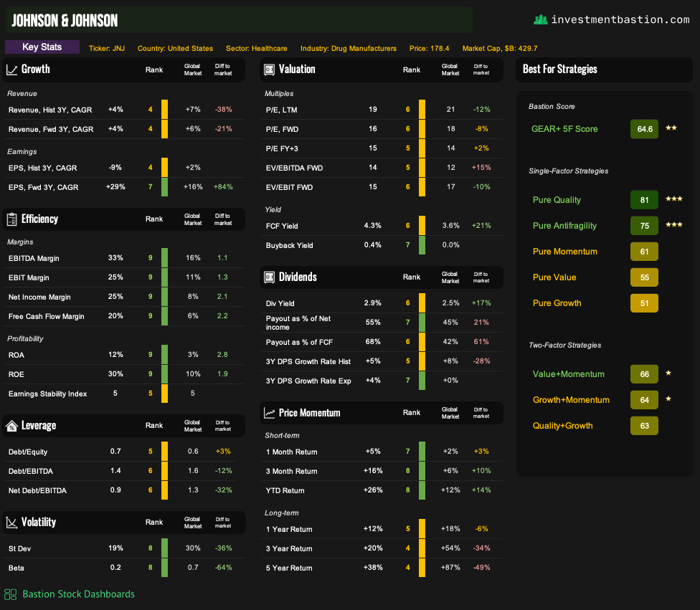Viewport: 700px width, 610px height.
Task: Open the Growth+Momentum strategy
Action: click(571, 400)
